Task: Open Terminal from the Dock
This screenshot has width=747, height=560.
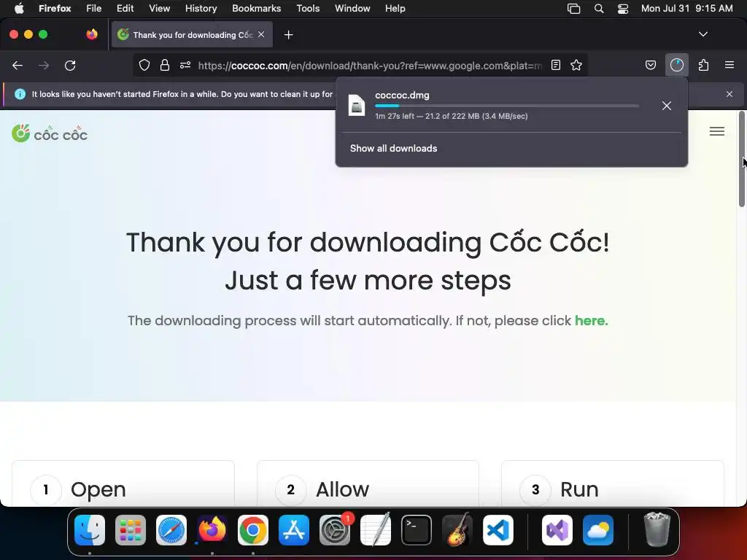Action: tap(417, 530)
